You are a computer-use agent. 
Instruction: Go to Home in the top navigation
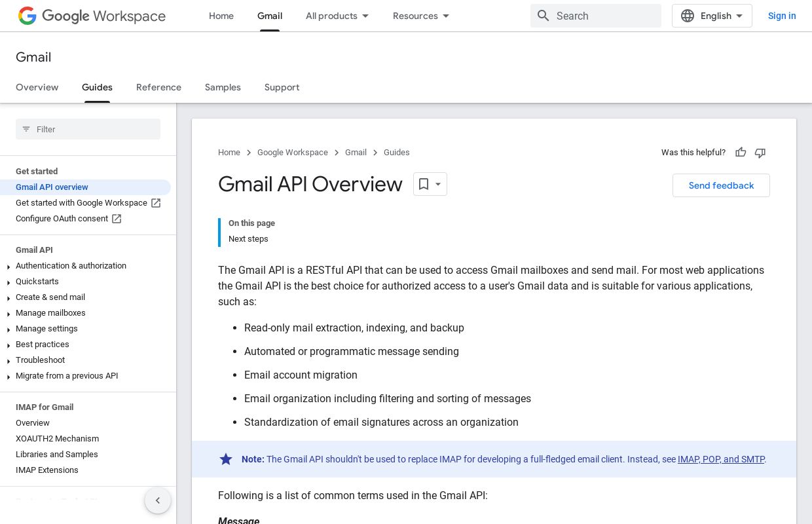coord(221,16)
